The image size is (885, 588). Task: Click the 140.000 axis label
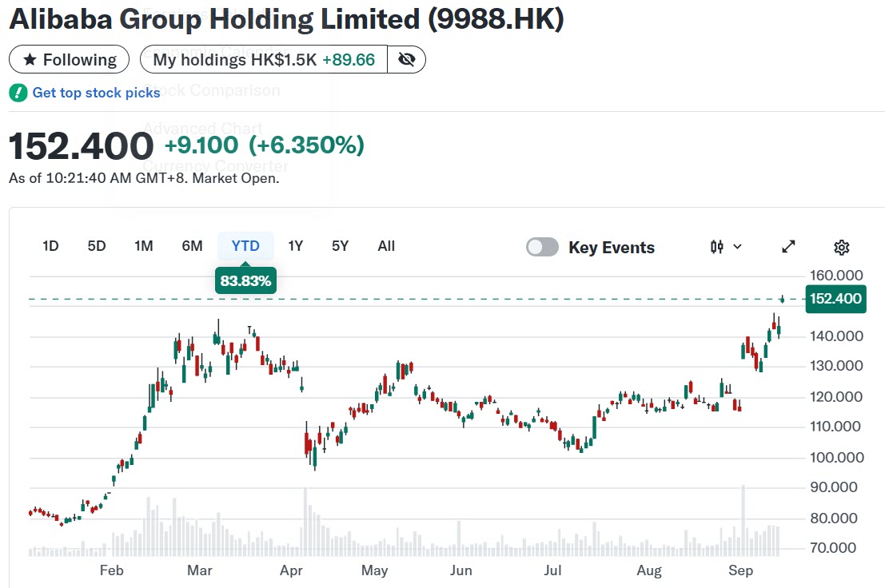[836, 336]
